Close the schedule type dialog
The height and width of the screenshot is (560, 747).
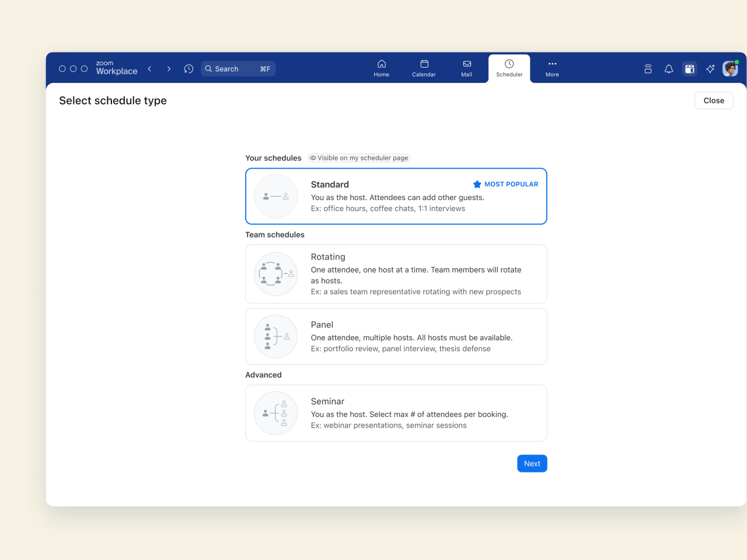(713, 100)
